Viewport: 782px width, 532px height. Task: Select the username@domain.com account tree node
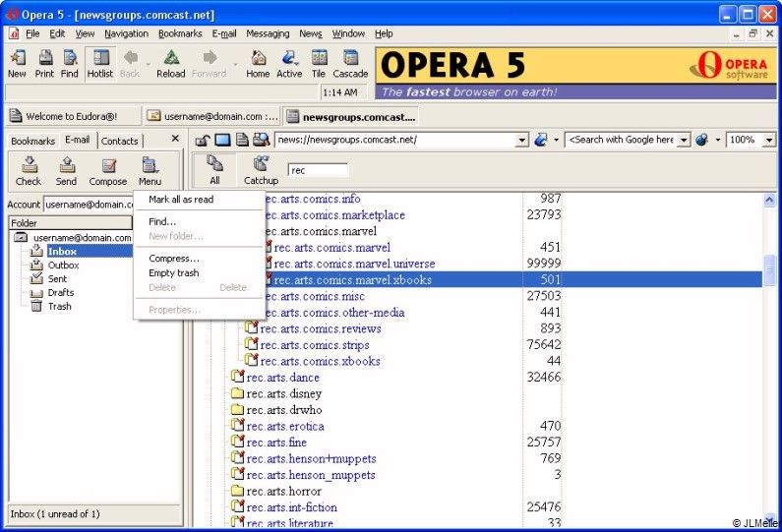click(83, 238)
